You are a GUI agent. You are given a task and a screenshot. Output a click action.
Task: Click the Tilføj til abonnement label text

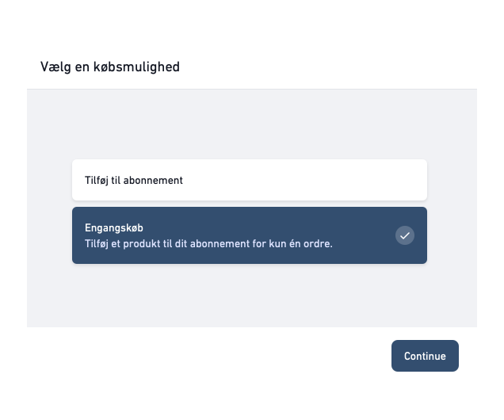coord(134,180)
